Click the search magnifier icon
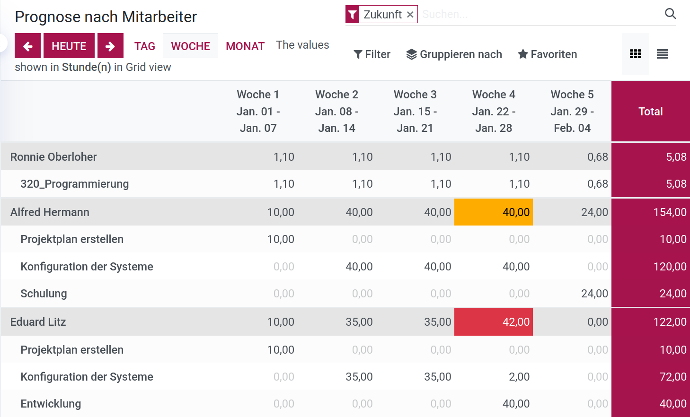690x417 pixels. pyautogui.click(x=670, y=14)
